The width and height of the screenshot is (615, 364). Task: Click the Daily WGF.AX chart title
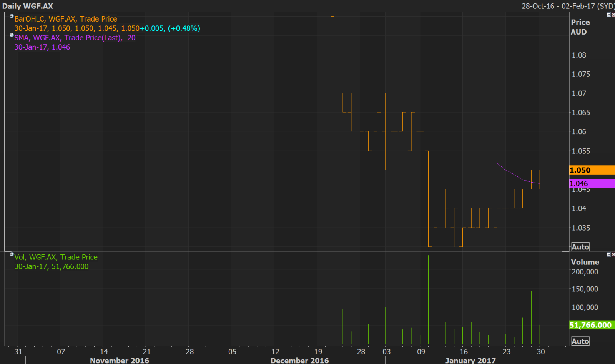[28, 6]
